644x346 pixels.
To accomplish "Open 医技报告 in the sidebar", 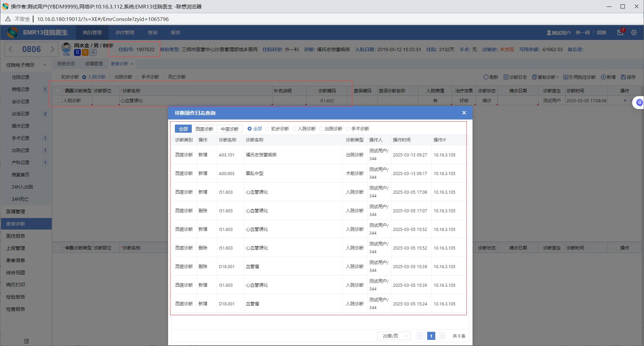I will 16,236.
